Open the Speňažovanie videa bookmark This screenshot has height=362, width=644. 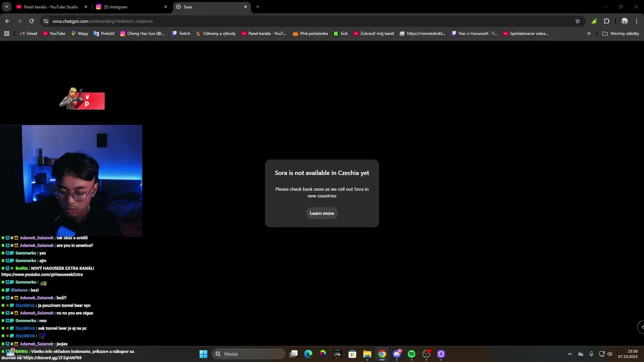click(525, 34)
